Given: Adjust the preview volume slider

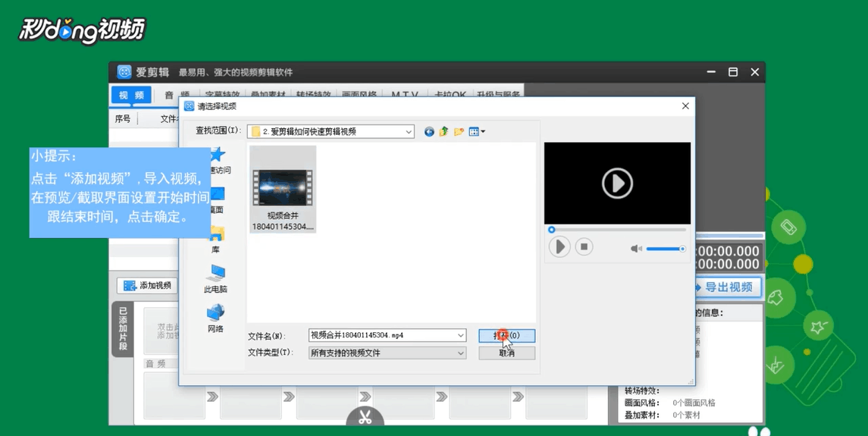Looking at the screenshot, I should pos(666,249).
